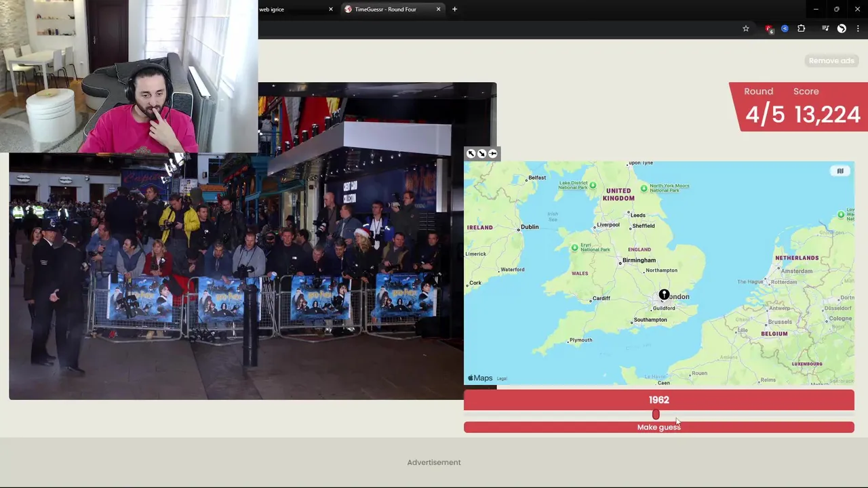Screen dimensions: 868x488
Task: Click Liverpool on the map
Action: (x=608, y=225)
